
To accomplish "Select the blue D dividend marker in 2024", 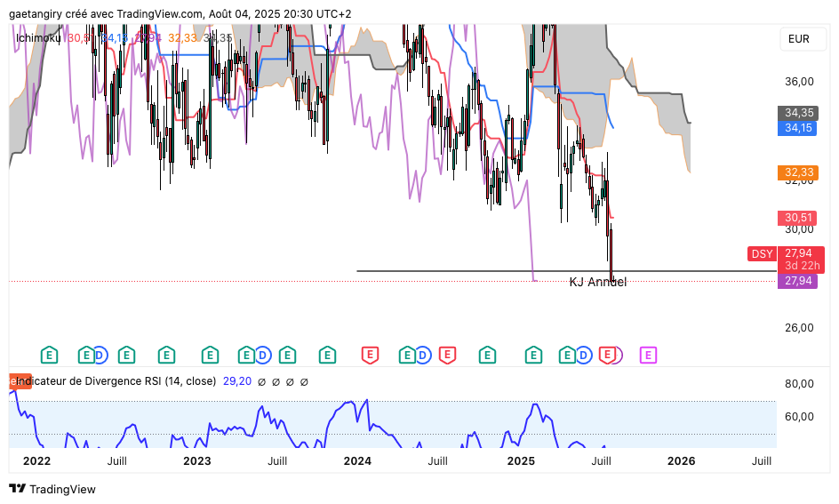I will click(423, 355).
